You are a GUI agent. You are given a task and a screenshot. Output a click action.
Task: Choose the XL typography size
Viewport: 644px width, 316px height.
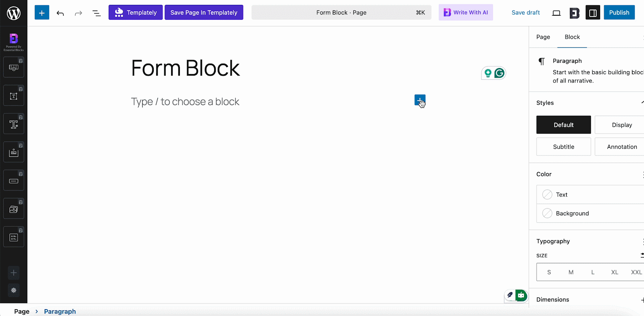click(x=614, y=272)
